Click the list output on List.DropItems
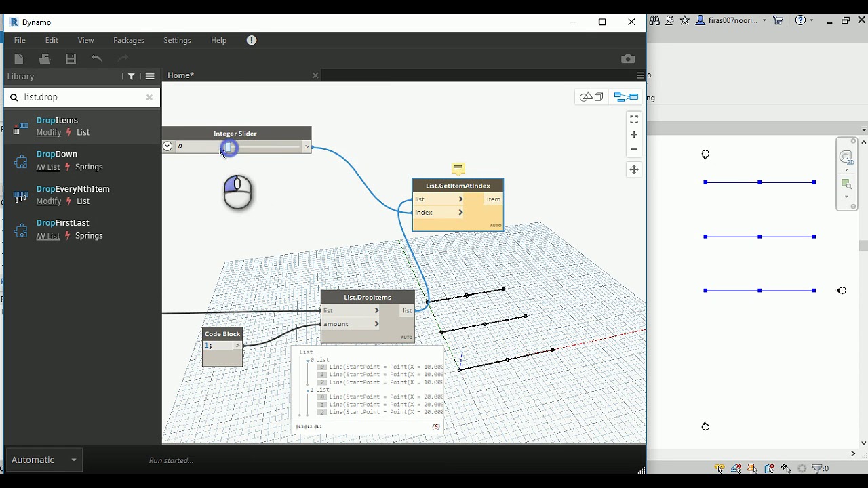This screenshot has height=488, width=868. click(x=407, y=310)
